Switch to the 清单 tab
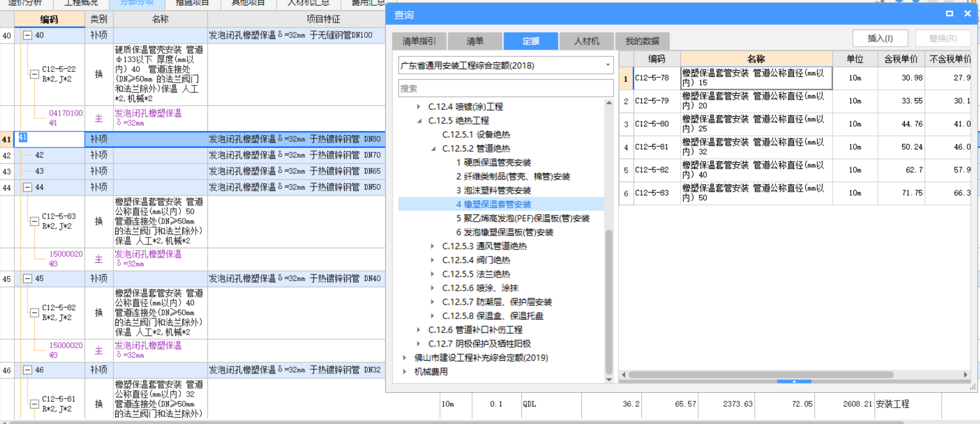Screen dimensions: 980x424 475,41
